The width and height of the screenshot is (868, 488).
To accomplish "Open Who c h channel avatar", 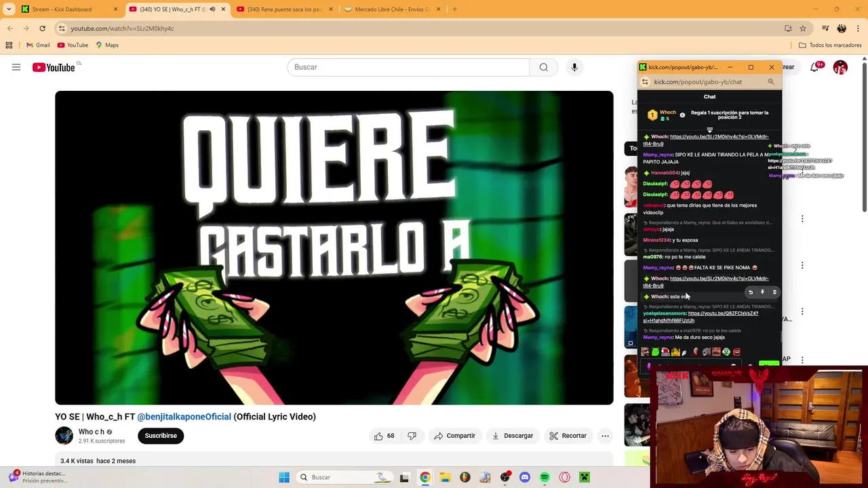I will point(64,436).
